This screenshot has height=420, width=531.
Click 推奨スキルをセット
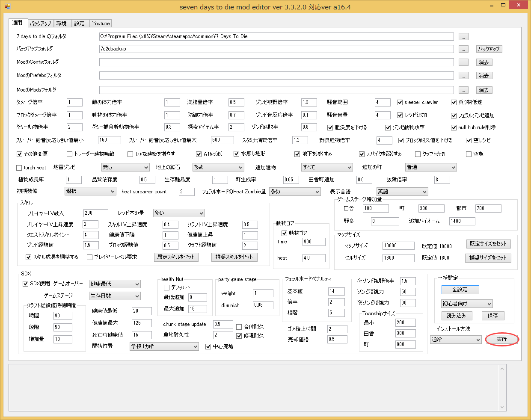tap(234, 257)
